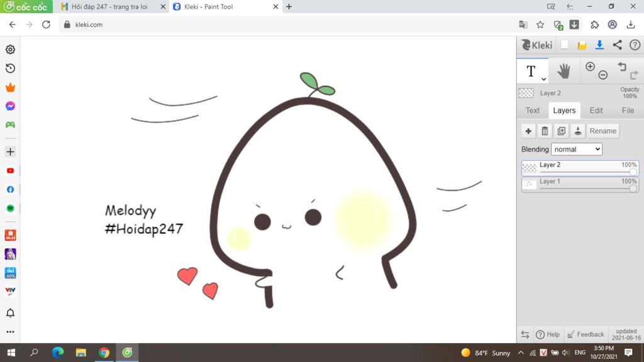Image resolution: width=644 pixels, height=362 pixels.
Task: Launch Microsoft Edge from taskbar
Action: point(57,353)
